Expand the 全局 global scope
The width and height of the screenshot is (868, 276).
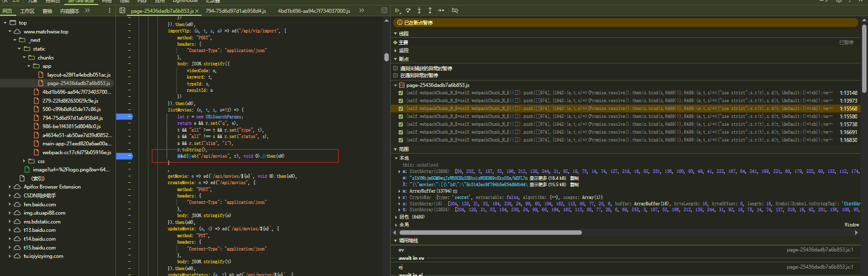click(396, 224)
